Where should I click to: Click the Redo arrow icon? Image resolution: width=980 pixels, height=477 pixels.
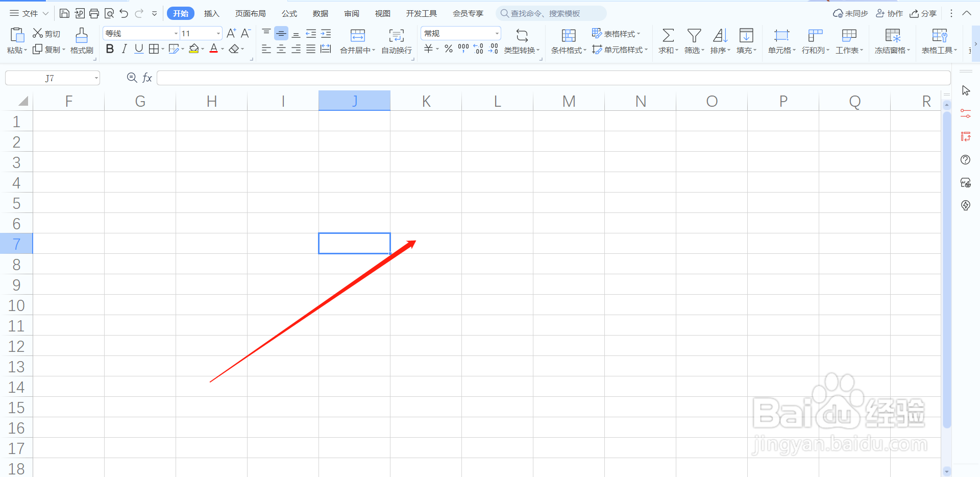[x=139, y=13]
